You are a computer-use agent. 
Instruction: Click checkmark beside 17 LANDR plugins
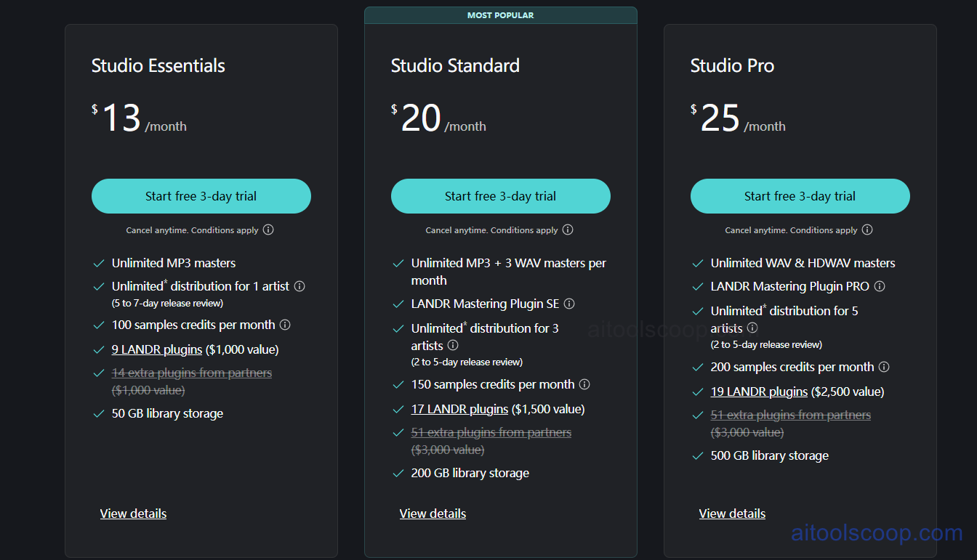(x=398, y=409)
